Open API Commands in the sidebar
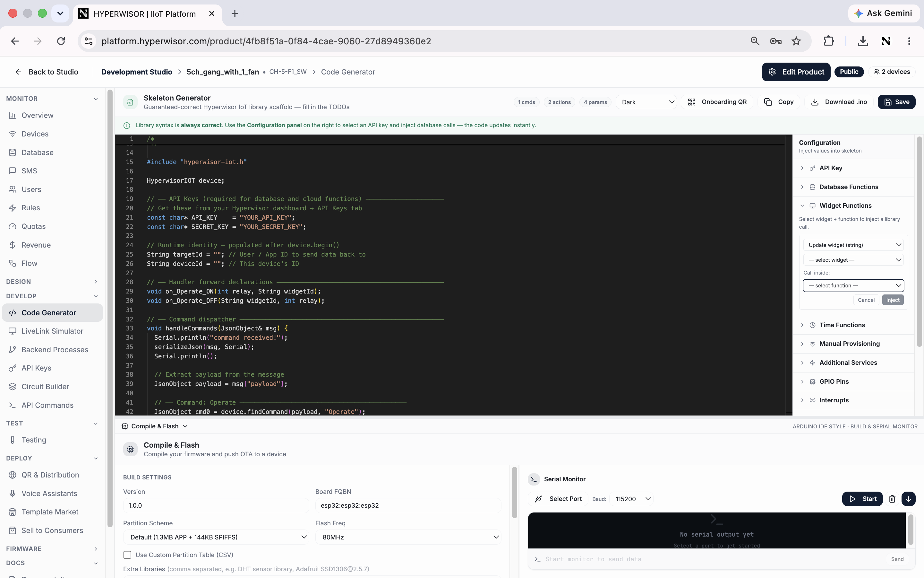924x578 pixels. (x=52, y=405)
